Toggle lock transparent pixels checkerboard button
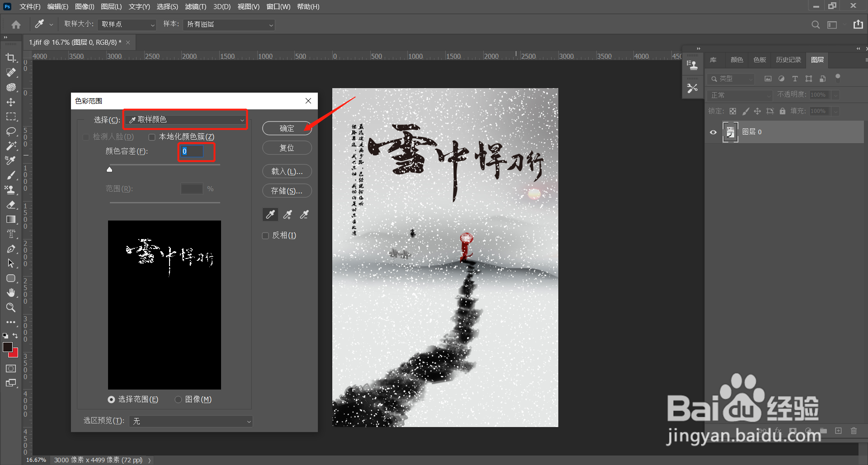 733,111
